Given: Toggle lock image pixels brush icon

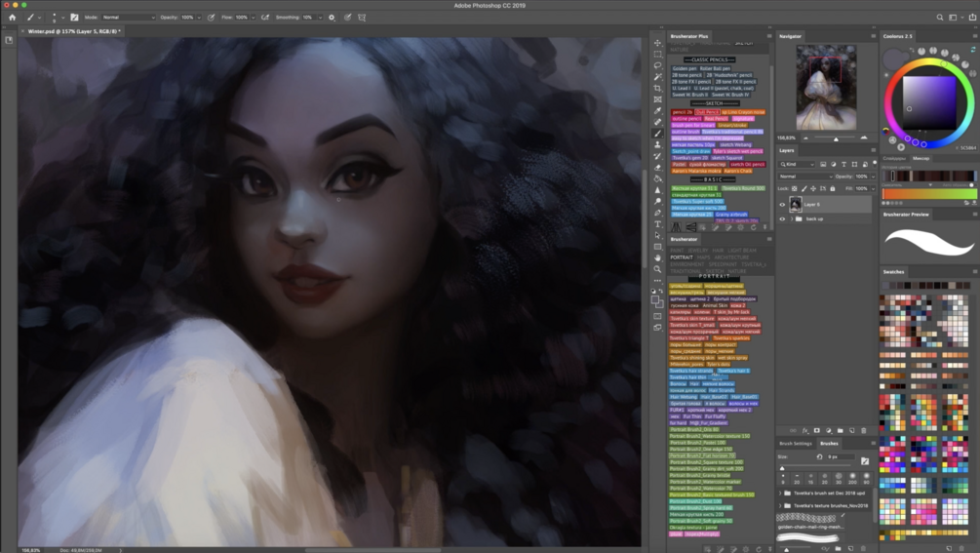Looking at the screenshot, I should coord(804,188).
